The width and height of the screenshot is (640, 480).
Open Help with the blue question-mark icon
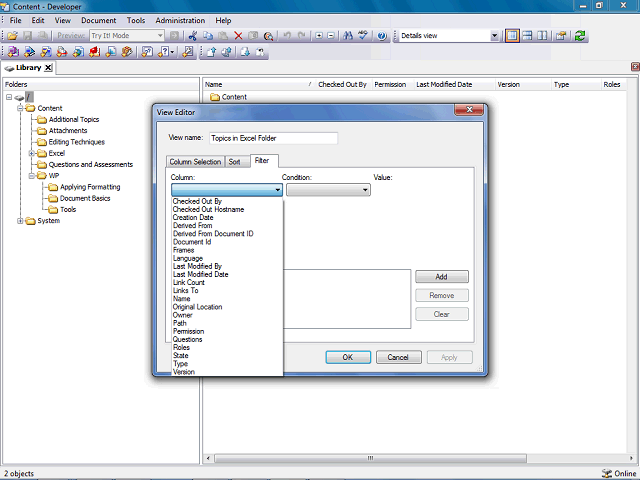pyautogui.click(x=382, y=36)
